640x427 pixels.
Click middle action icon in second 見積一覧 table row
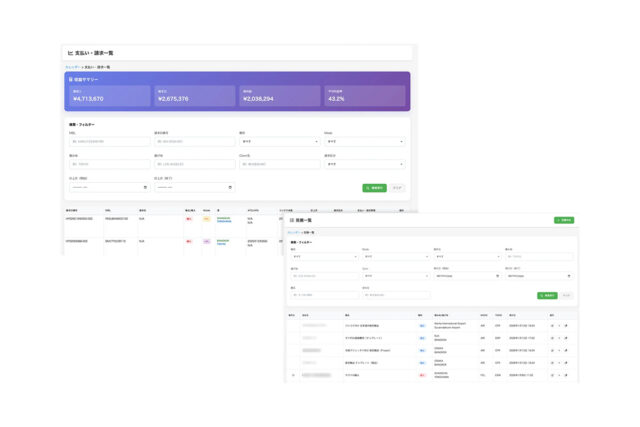pos(559,338)
